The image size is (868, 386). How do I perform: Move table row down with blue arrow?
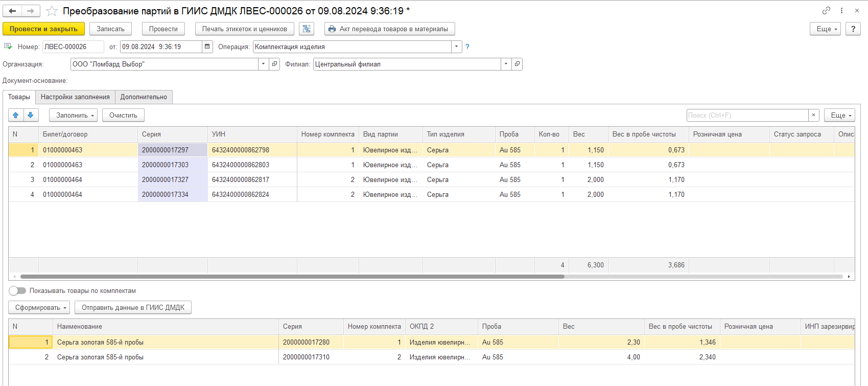31,115
